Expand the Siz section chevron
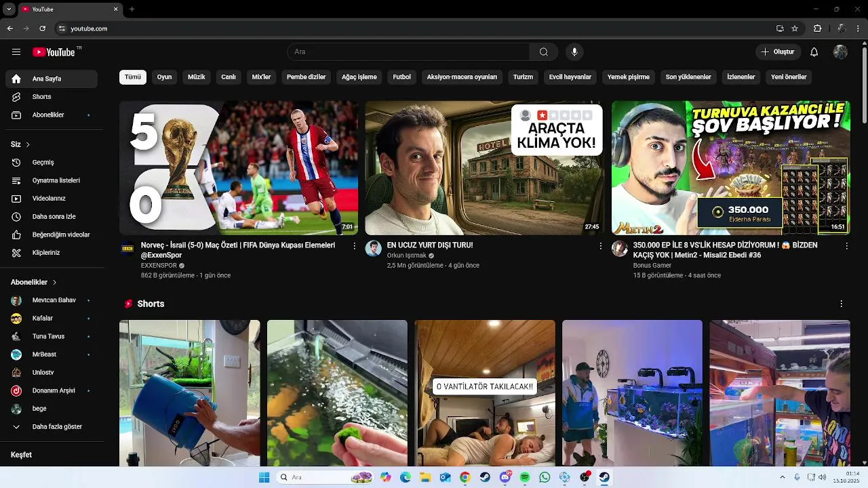The width and height of the screenshot is (868, 488). (28, 144)
